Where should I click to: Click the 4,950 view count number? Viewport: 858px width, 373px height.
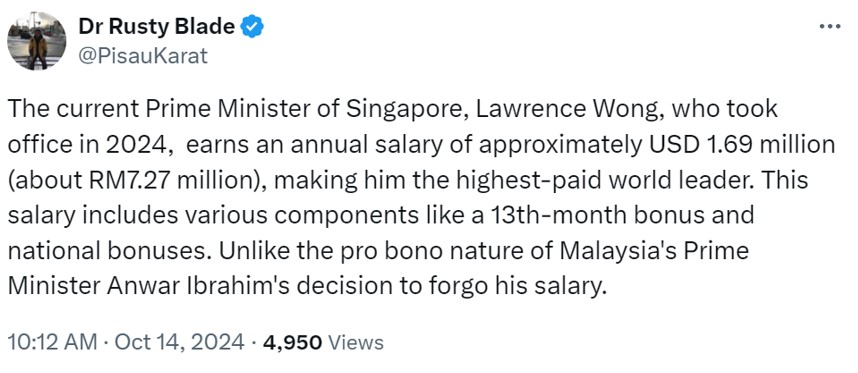click(x=292, y=343)
